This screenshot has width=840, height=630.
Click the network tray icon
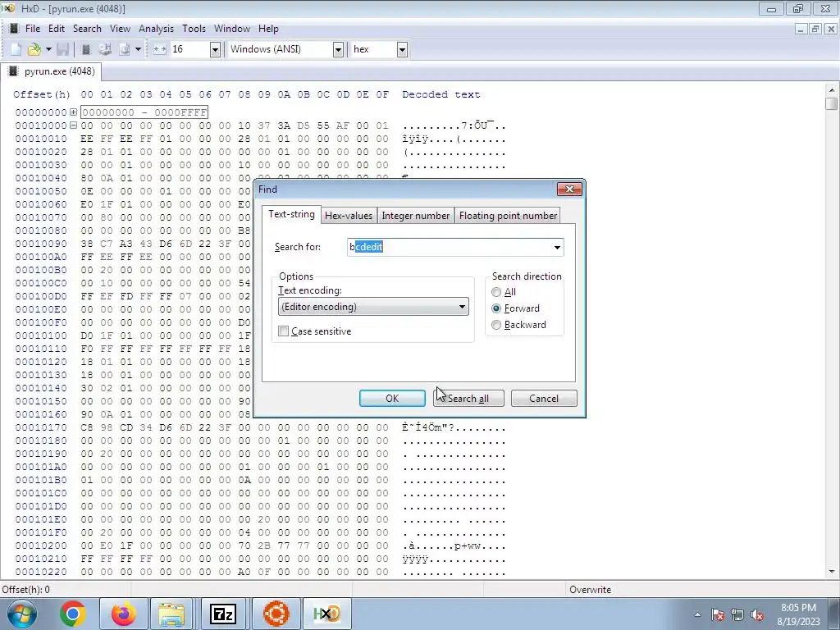[737, 614]
